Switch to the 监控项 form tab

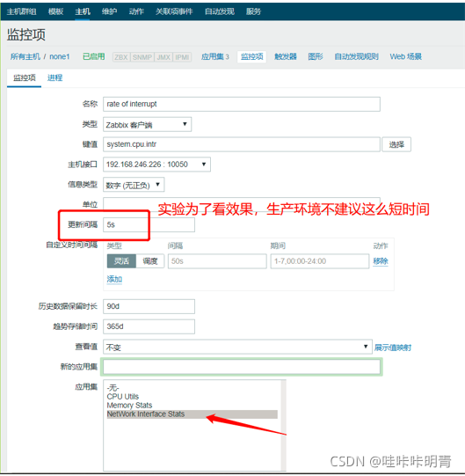point(25,77)
